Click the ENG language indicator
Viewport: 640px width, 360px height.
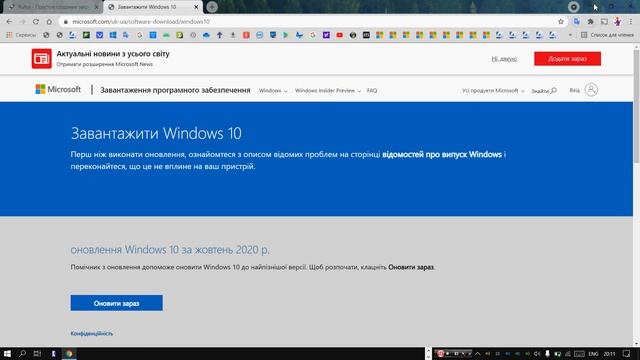point(593,354)
